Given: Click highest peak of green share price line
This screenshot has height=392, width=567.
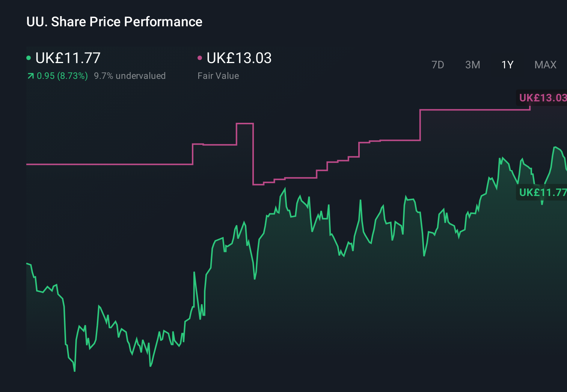Looking at the screenshot, I should click(555, 147).
